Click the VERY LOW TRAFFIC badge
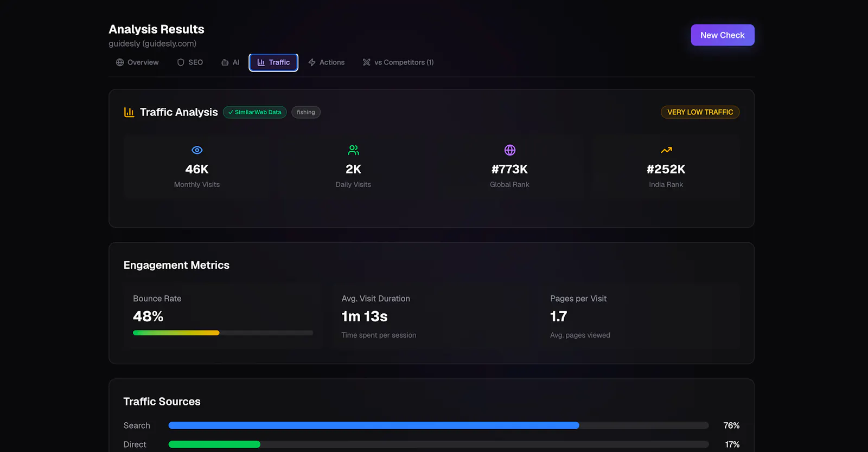This screenshot has width=868, height=452. (x=700, y=112)
